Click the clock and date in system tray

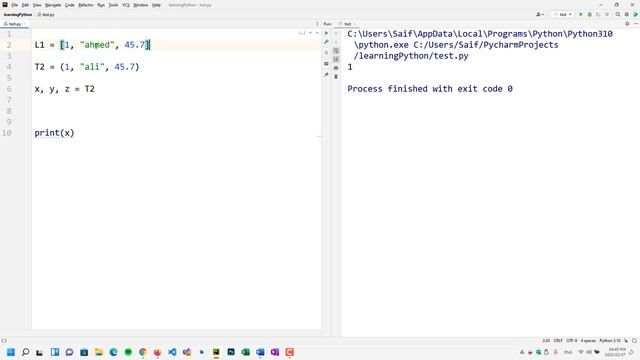pyautogui.click(x=616, y=352)
